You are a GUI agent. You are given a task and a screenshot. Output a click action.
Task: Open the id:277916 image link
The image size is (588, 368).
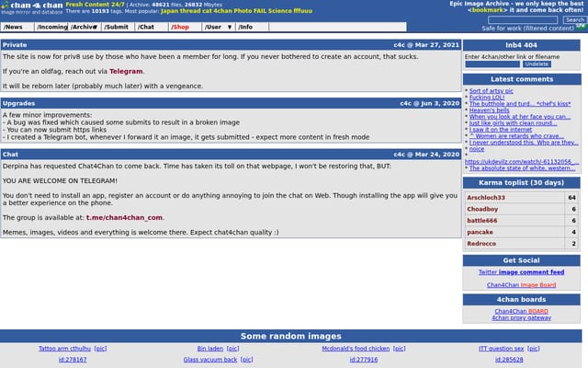pos(364,360)
